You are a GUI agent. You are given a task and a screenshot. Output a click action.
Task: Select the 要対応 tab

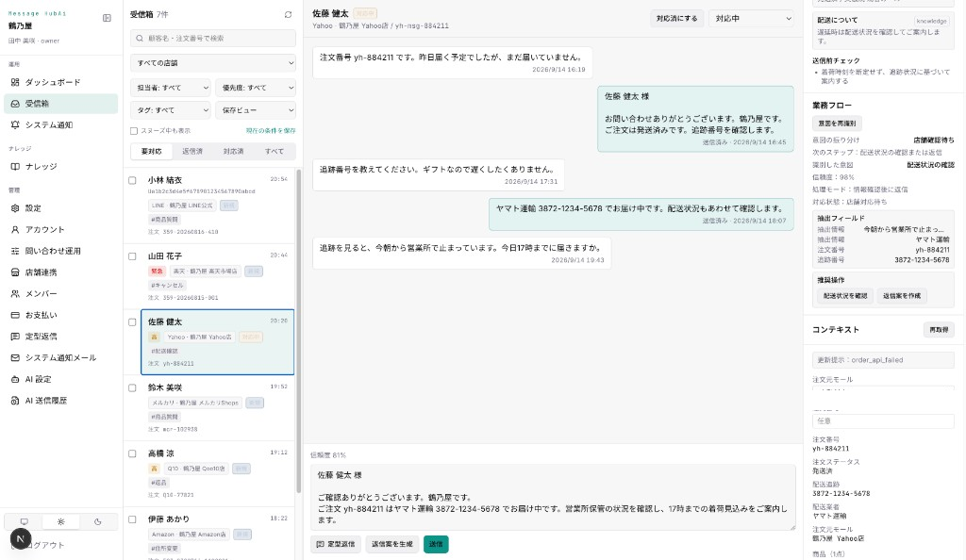[x=152, y=151]
